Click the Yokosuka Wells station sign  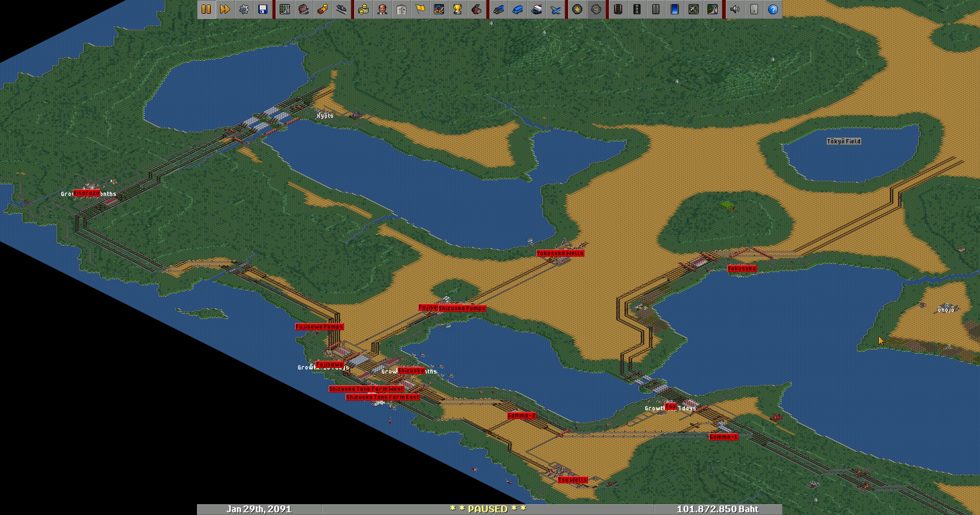[560, 253]
